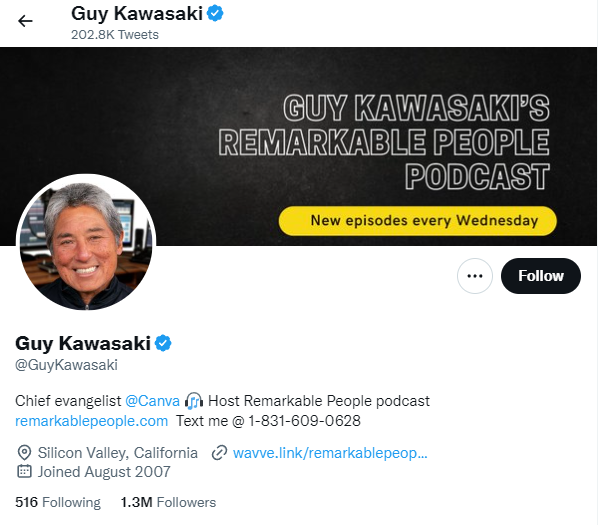
Task: Click the calendar joined icon
Action: (x=24, y=472)
